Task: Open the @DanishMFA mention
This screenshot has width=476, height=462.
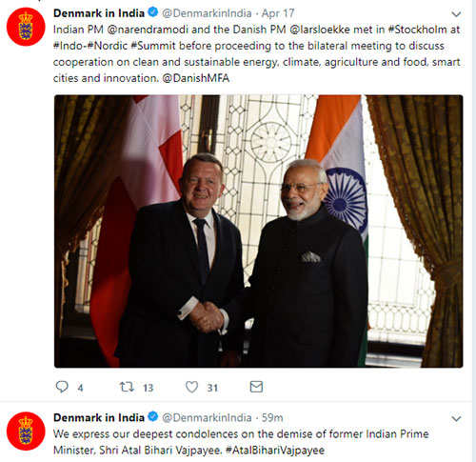Action: (196, 78)
